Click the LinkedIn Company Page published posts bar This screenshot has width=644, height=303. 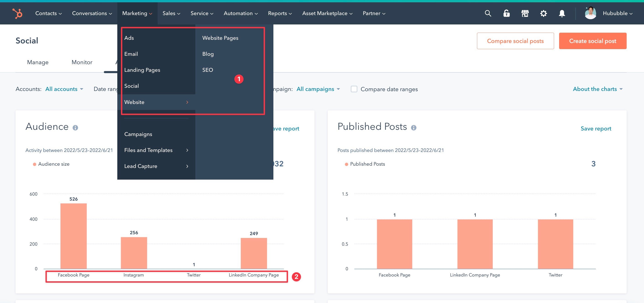[x=475, y=244]
